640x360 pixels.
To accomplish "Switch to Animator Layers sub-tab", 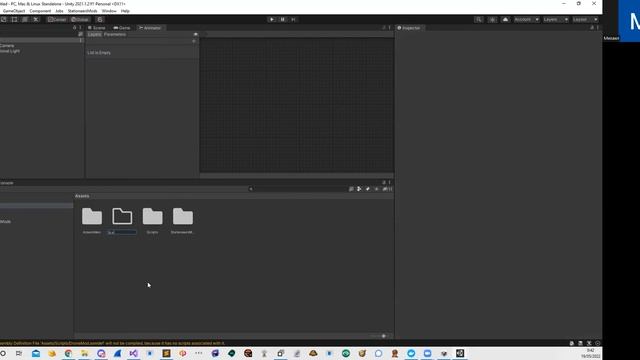I will tap(94, 34).
